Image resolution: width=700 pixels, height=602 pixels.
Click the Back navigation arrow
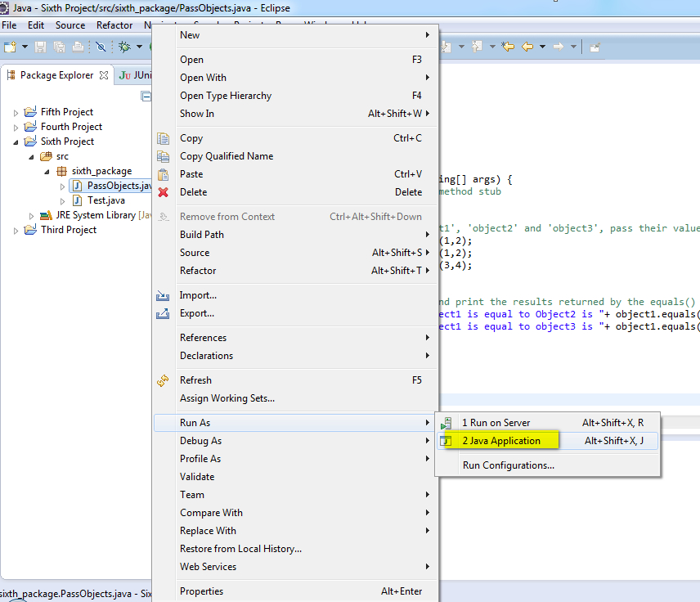coord(527,47)
